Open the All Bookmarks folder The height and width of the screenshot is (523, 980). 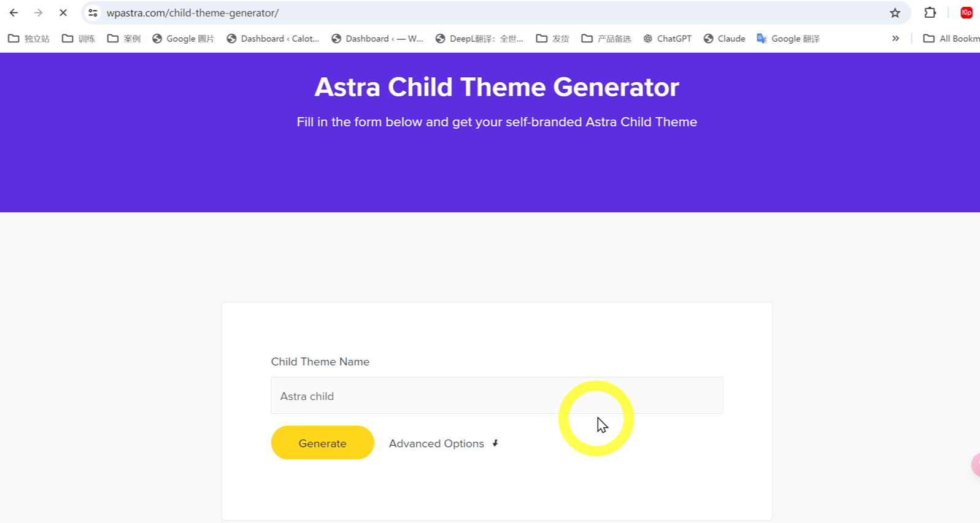pos(952,39)
